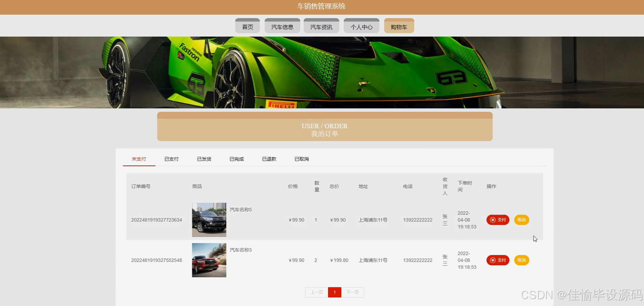The width and height of the screenshot is (644, 306).
Task: Open the 购物车 page
Action: 399,26
